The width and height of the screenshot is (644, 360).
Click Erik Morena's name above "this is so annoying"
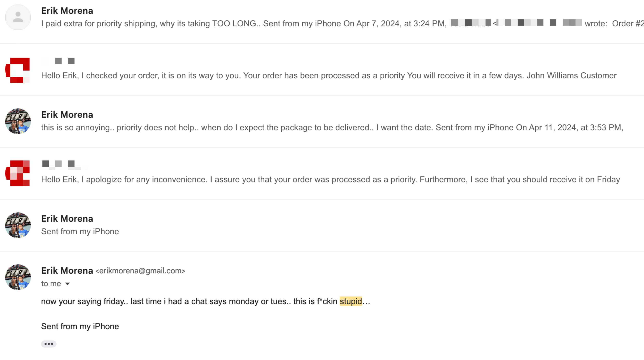coord(67,115)
